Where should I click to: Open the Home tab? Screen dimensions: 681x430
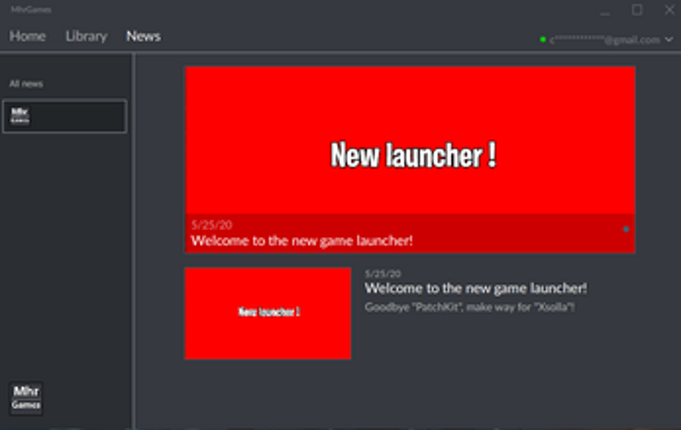click(x=27, y=36)
